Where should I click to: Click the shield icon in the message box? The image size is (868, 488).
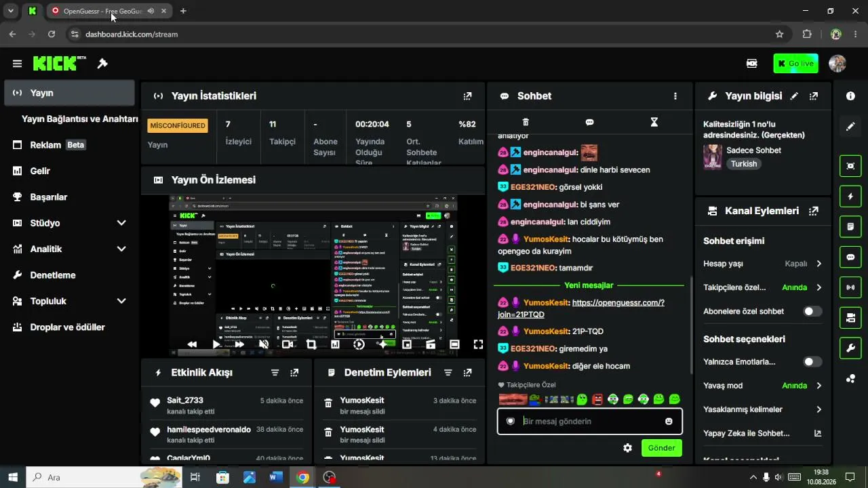[511, 422]
